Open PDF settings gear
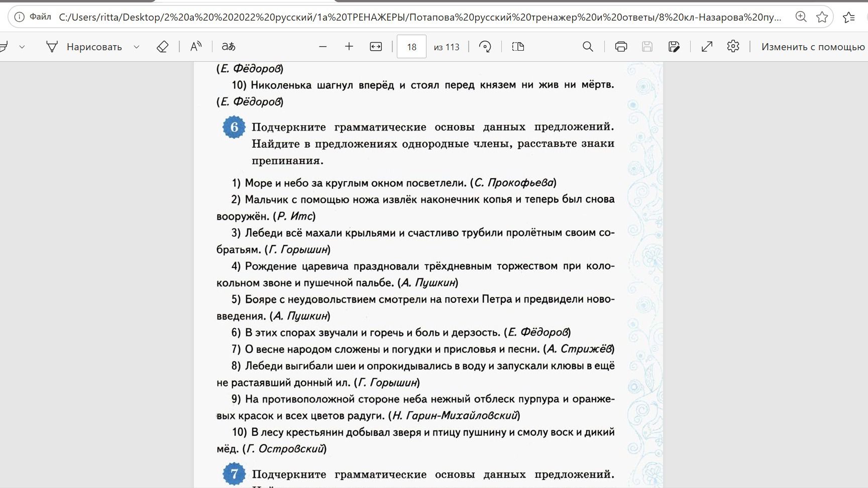Viewport: 868px width, 488px height. click(733, 47)
